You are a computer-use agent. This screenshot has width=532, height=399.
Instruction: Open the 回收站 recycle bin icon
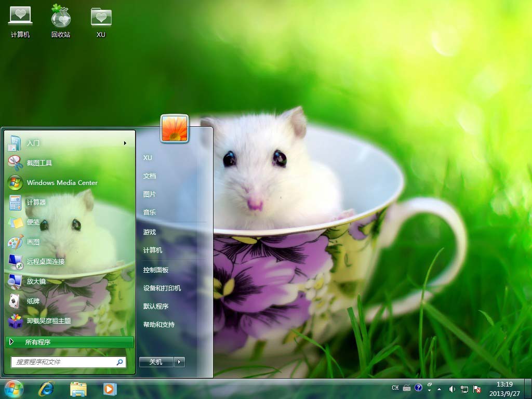[61, 21]
